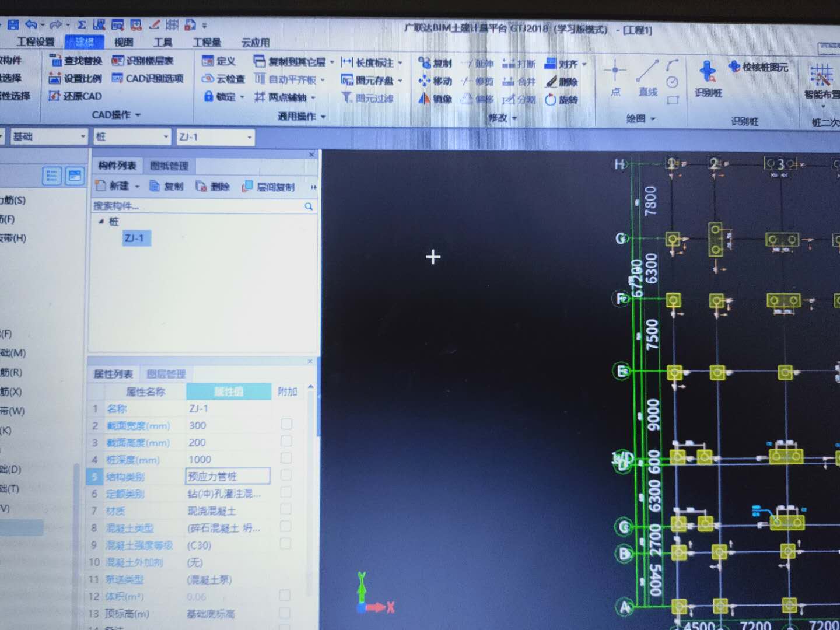Click the 删除 (Delete) tool in Modify group
840x630 pixels.
[562, 82]
